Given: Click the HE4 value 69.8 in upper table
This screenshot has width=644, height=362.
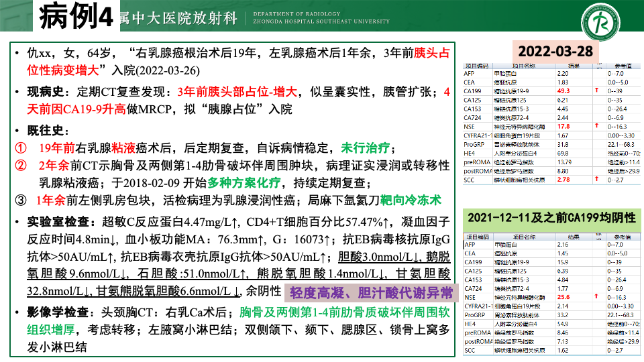Looking at the screenshot, I should [x=563, y=153].
